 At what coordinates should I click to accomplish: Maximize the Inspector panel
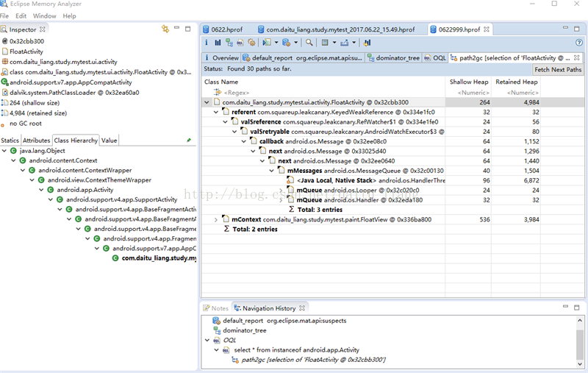click(188, 29)
